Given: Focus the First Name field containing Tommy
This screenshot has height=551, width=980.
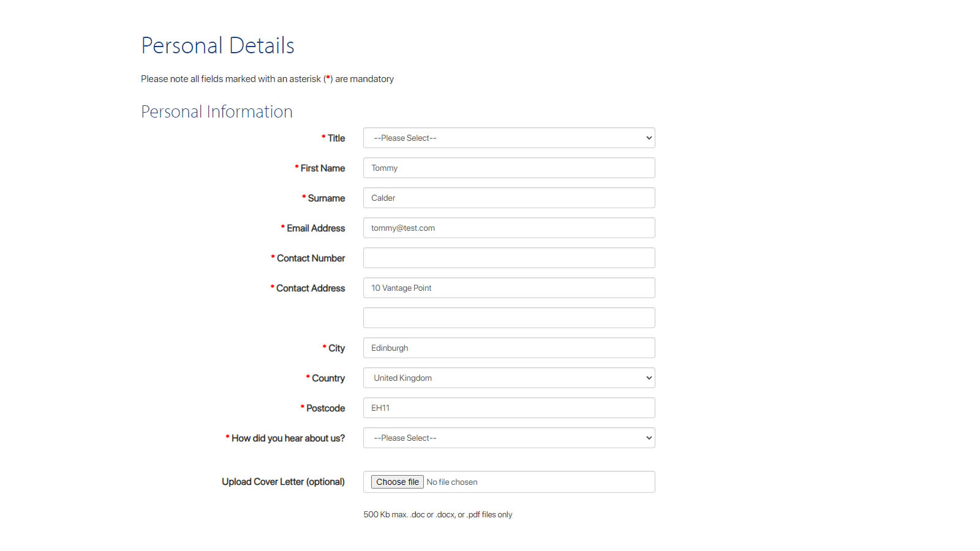Looking at the screenshot, I should pyautogui.click(x=508, y=168).
